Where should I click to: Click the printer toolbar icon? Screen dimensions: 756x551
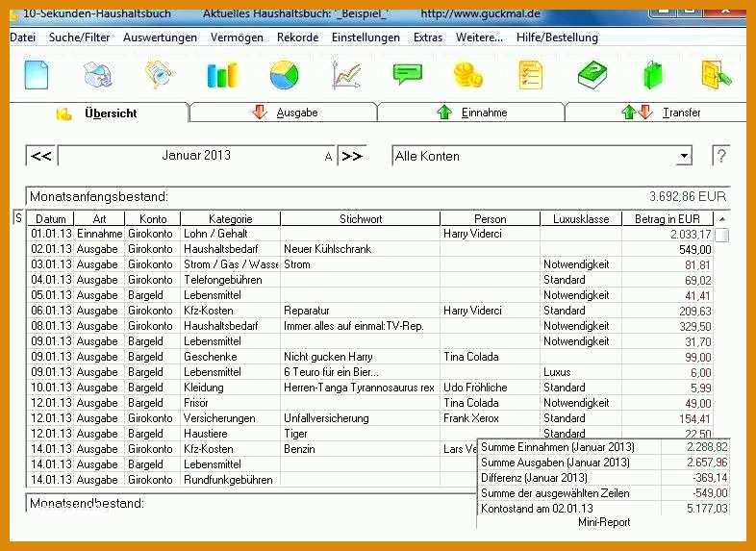98,75
